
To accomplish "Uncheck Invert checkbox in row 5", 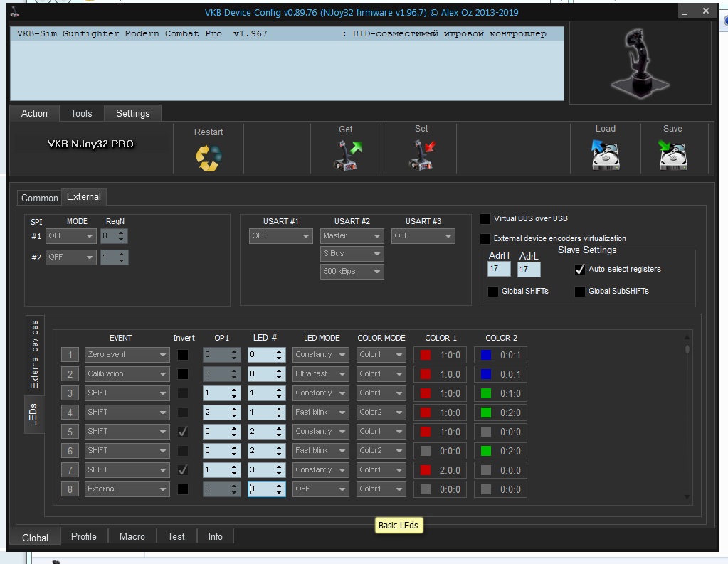I will coord(183,432).
